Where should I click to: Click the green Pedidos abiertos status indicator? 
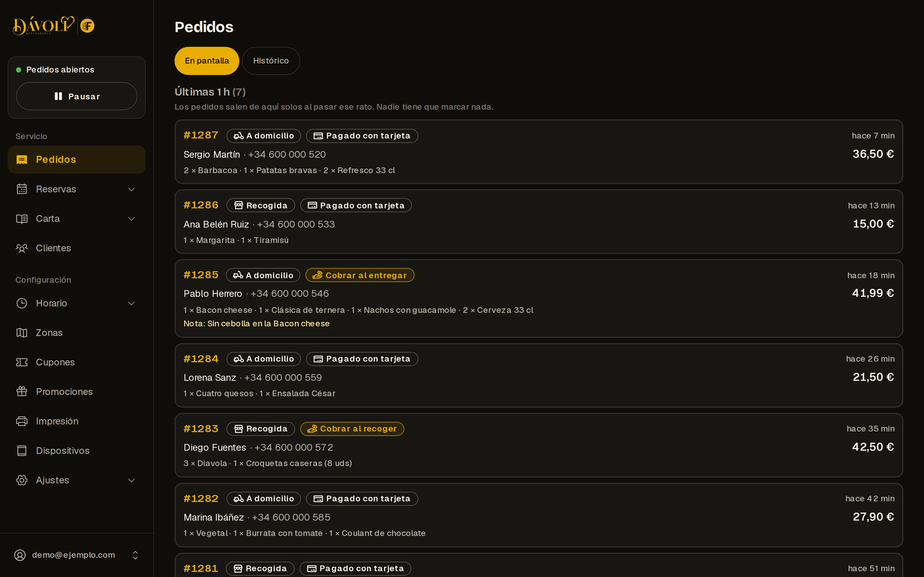coord(18,70)
